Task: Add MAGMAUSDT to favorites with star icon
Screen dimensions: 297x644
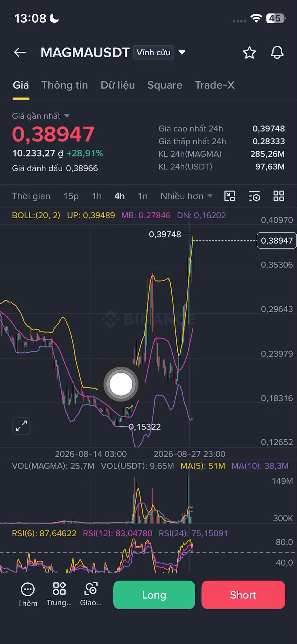Action: tap(249, 53)
